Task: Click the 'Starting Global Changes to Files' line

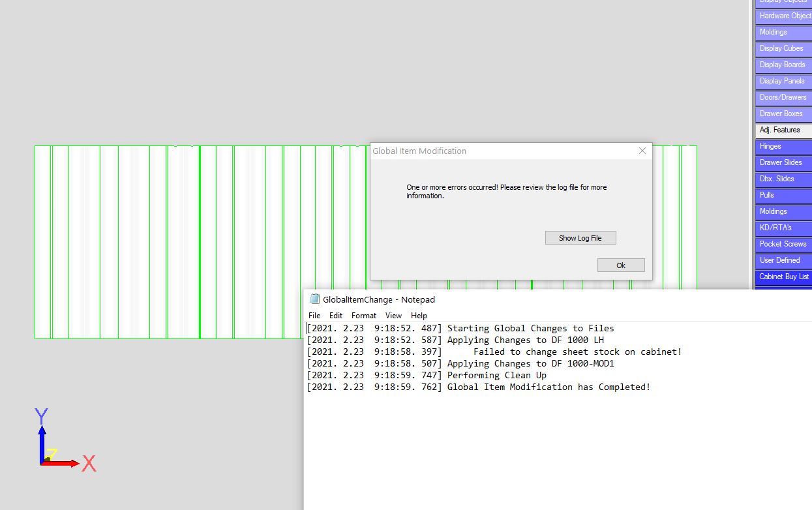Action: (461, 329)
